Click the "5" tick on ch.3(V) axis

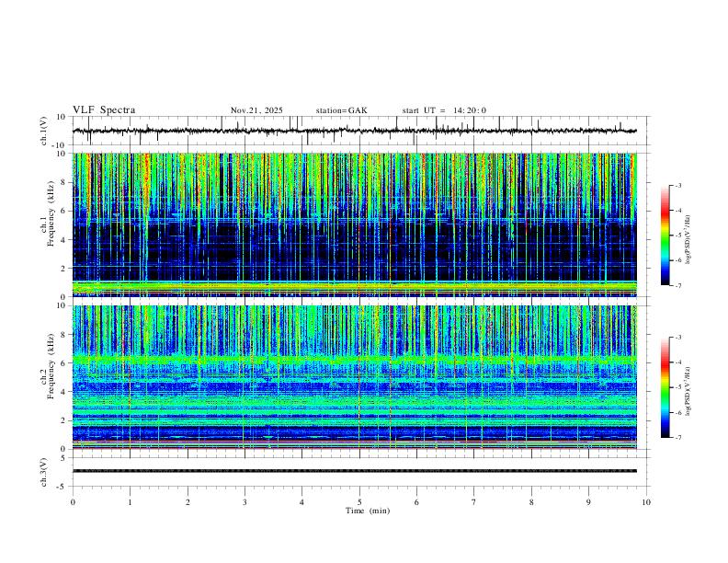(x=64, y=457)
